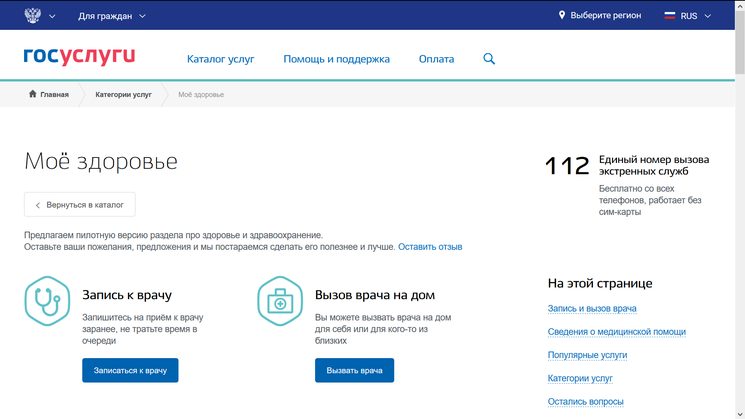Screen dimensions: 745x419
Task: Expand the RUS language selector
Action: click(x=696, y=16)
